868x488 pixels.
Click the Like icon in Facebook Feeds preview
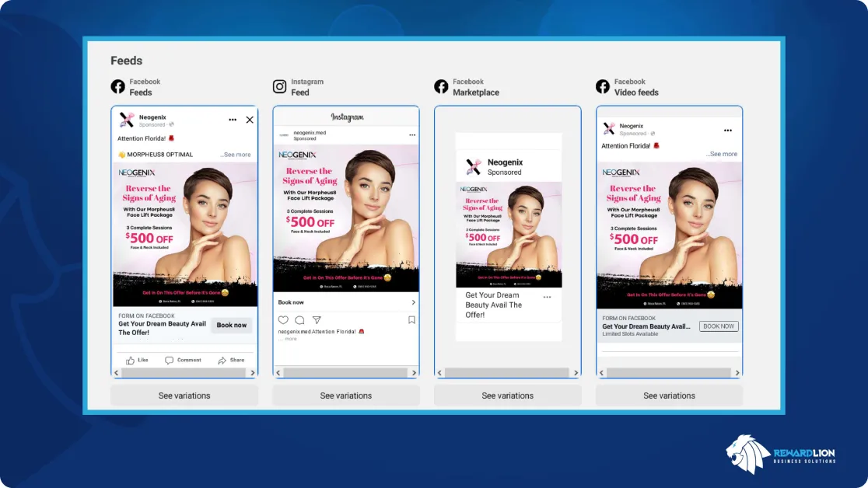click(x=131, y=361)
